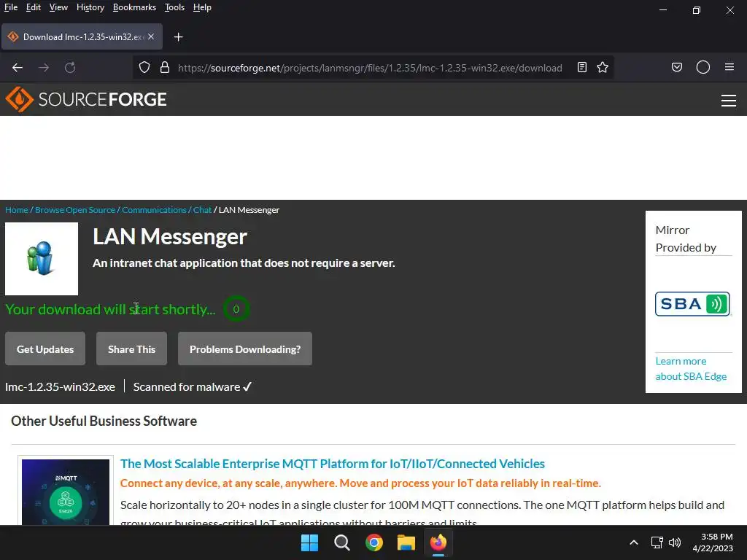Open the History menu
747x560 pixels.
tap(90, 7)
